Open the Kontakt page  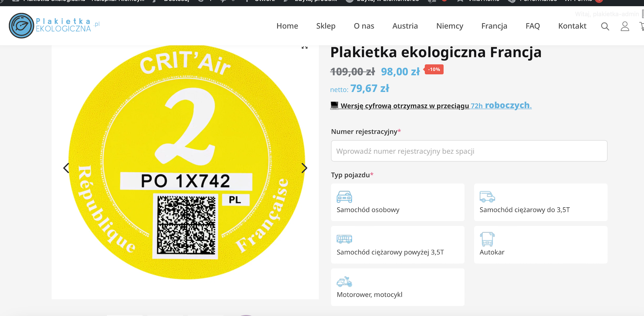coord(572,26)
